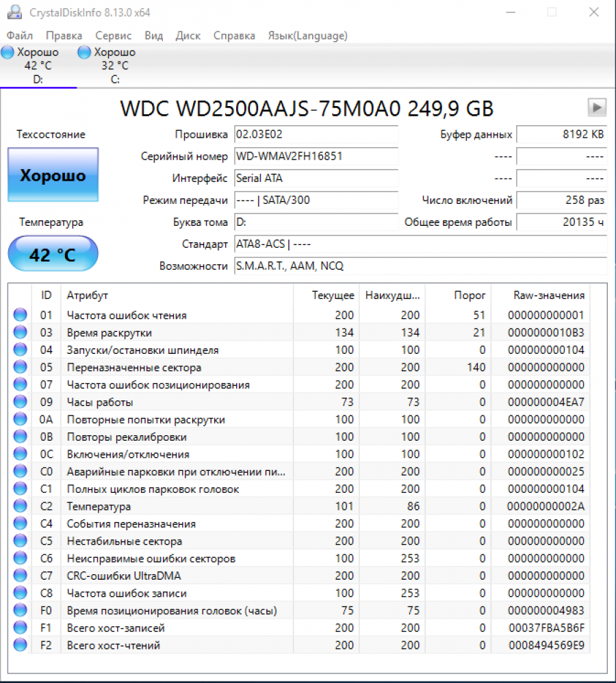Open the Язык(Language) menu
Viewport: 616px width, 683px height.
coord(307,36)
